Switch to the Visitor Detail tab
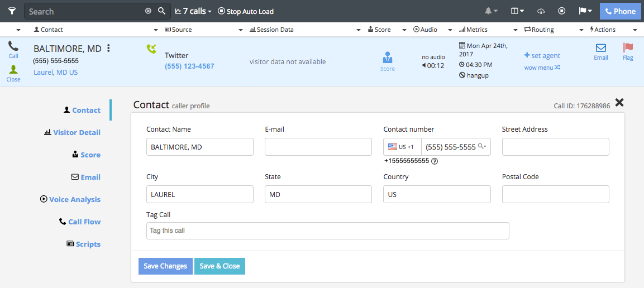 [77, 132]
